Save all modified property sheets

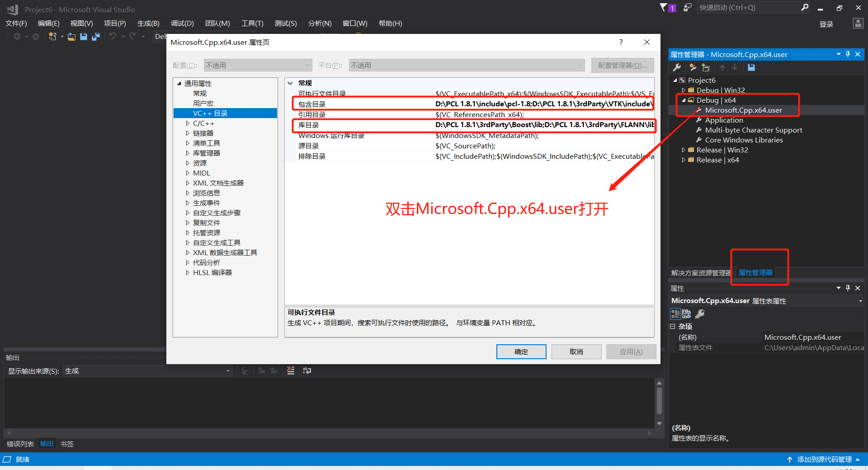(x=751, y=68)
